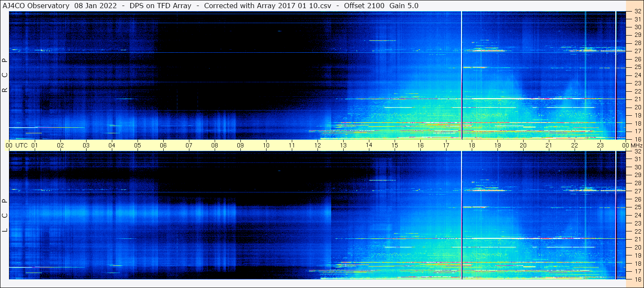Viewport: 644px width, 288px height.
Task: Click the 19 MHz label of LCP panel
Action: [637, 255]
